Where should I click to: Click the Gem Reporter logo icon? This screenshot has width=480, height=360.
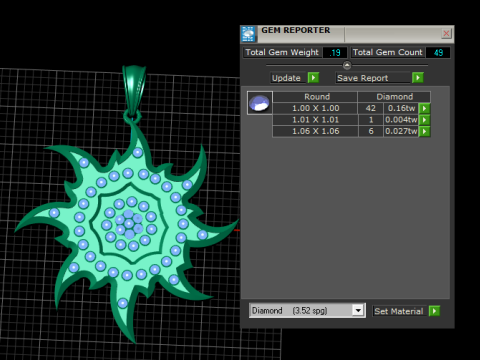click(x=248, y=34)
